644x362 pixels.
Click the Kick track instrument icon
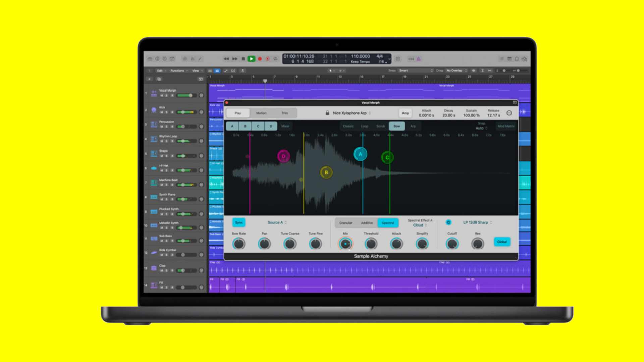click(154, 110)
